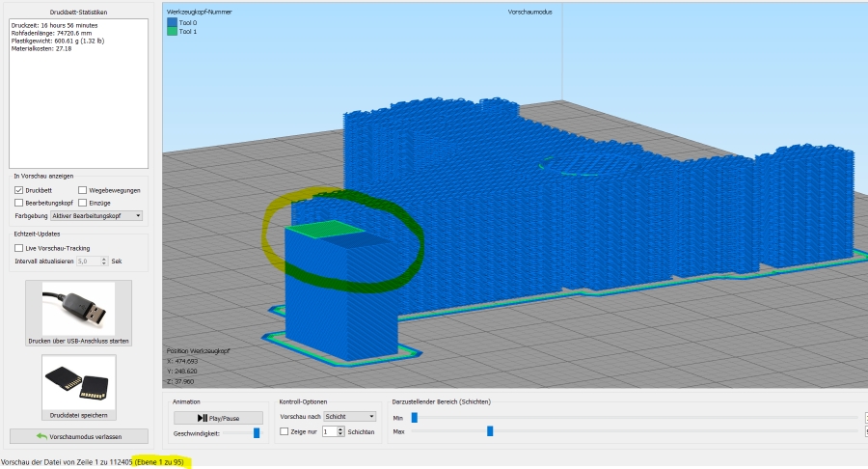Click the Min layer range slider handle
The height and width of the screenshot is (469, 868).
click(414, 417)
